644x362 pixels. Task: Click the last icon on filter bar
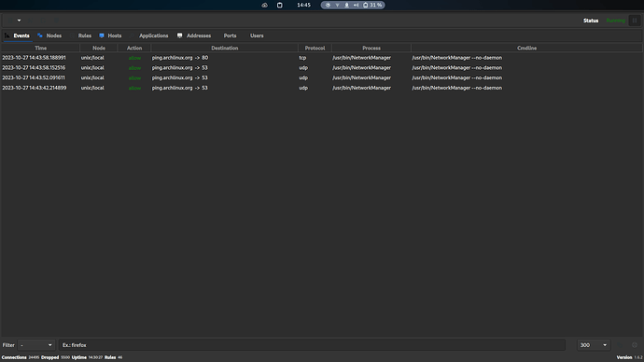(x=635, y=345)
